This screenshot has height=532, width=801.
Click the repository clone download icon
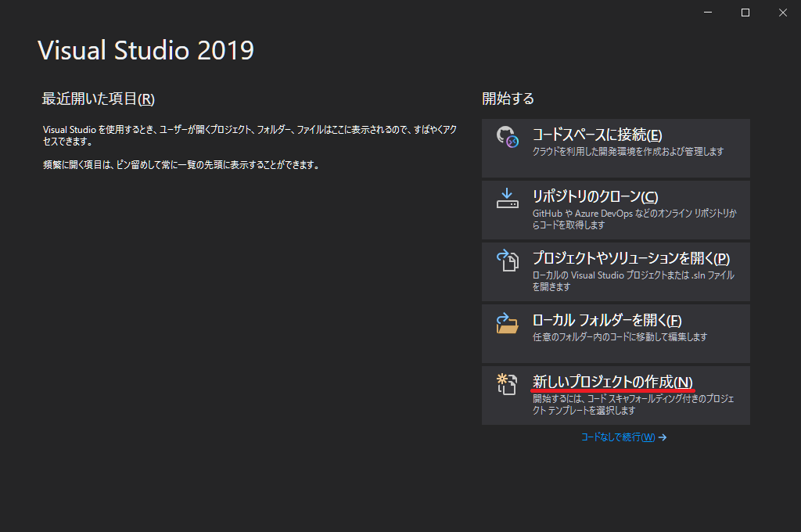point(508,198)
